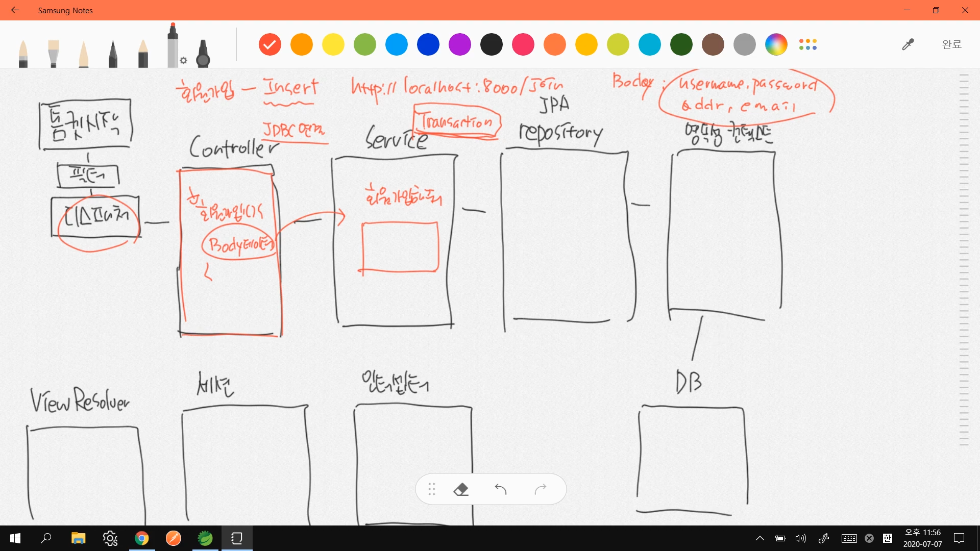Redo the last stroke
The width and height of the screenshot is (980, 551).
tap(541, 489)
